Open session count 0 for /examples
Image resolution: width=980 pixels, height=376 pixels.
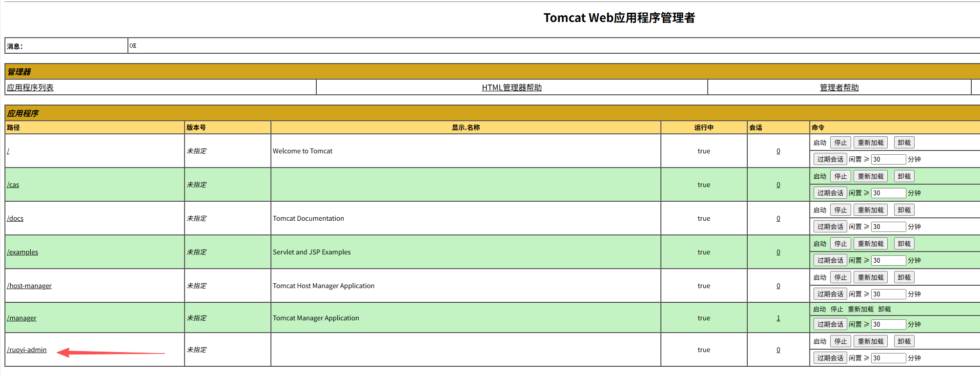[x=778, y=252]
